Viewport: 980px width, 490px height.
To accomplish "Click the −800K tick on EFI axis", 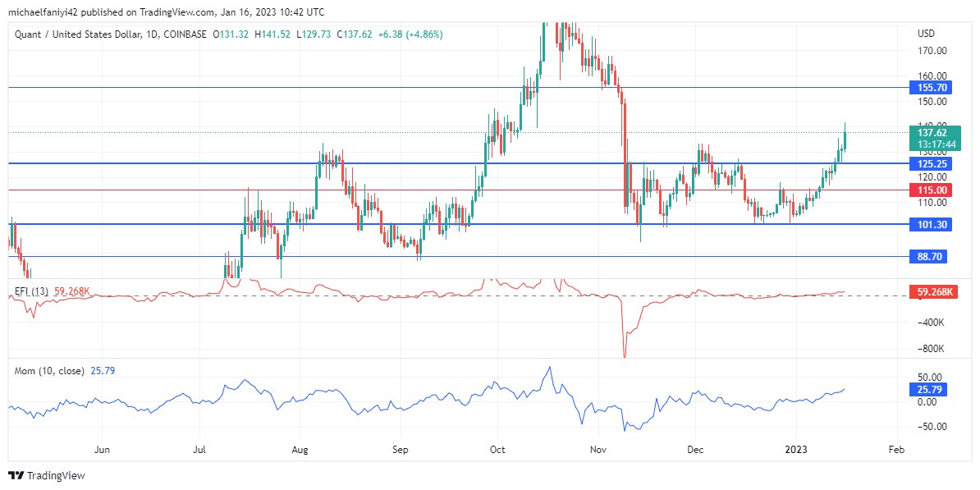I will [932, 349].
